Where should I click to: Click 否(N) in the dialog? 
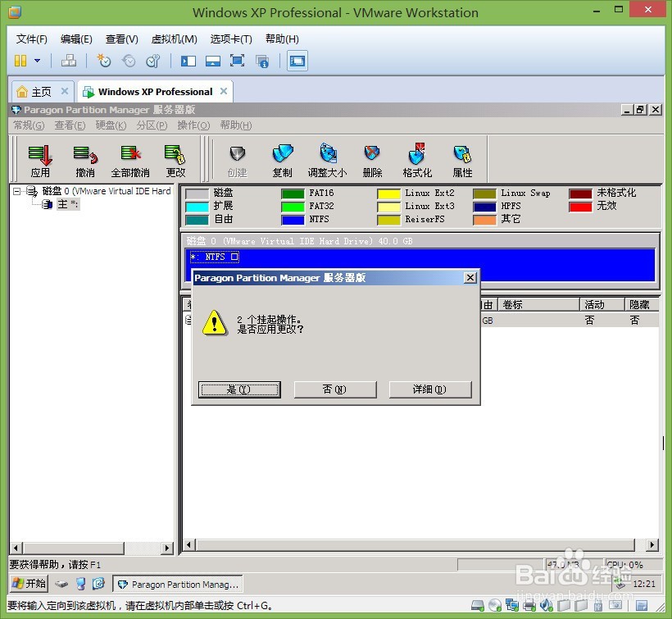click(x=335, y=389)
